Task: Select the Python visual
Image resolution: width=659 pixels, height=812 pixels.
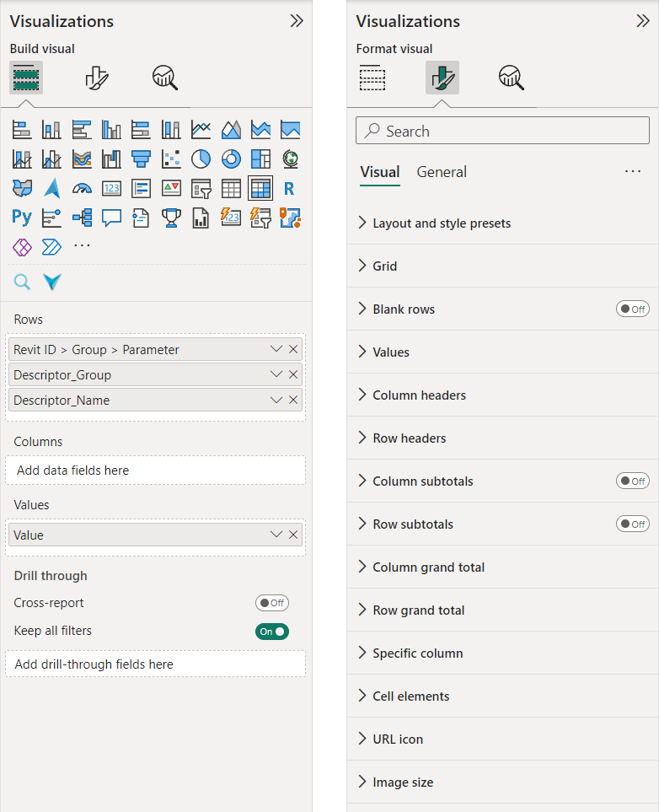Action: (x=22, y=218)
